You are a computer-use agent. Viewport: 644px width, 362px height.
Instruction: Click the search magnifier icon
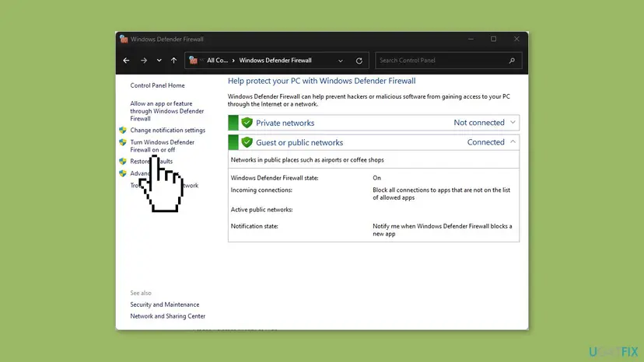512,61
